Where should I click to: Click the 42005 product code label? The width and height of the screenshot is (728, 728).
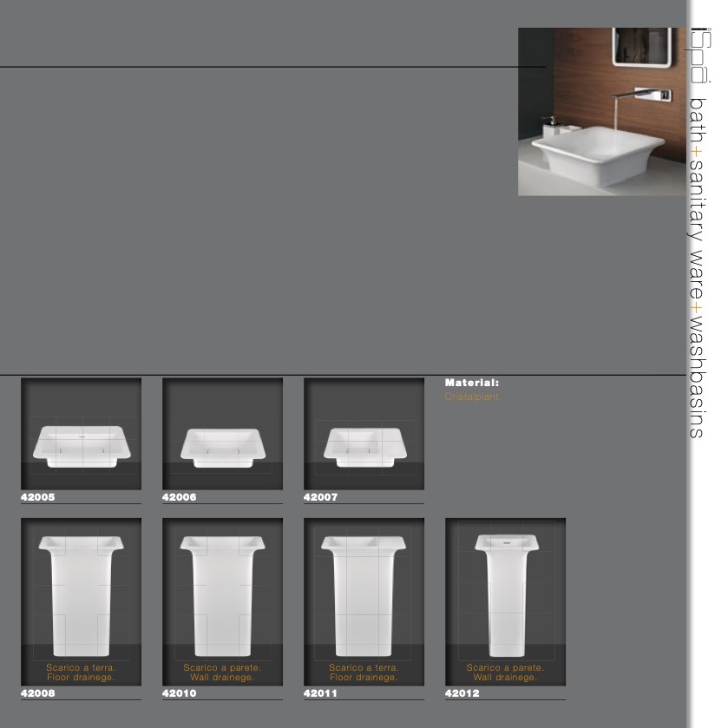37,498
